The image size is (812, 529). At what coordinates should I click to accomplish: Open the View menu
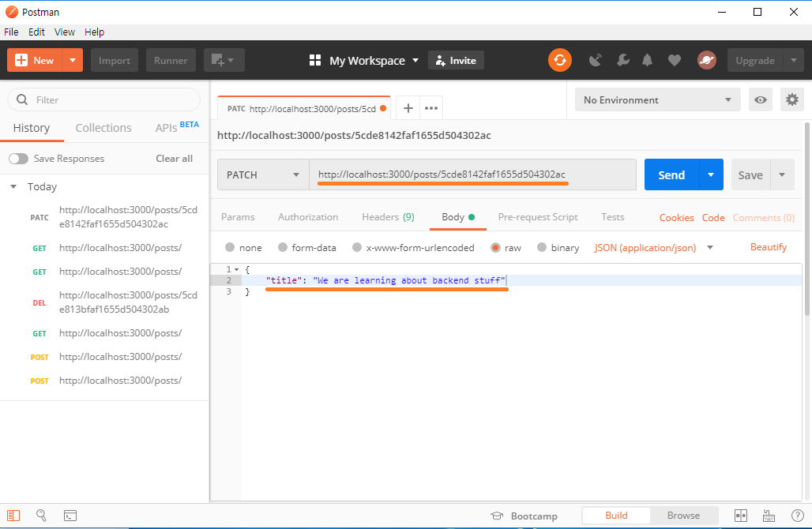tap(65, 32)
